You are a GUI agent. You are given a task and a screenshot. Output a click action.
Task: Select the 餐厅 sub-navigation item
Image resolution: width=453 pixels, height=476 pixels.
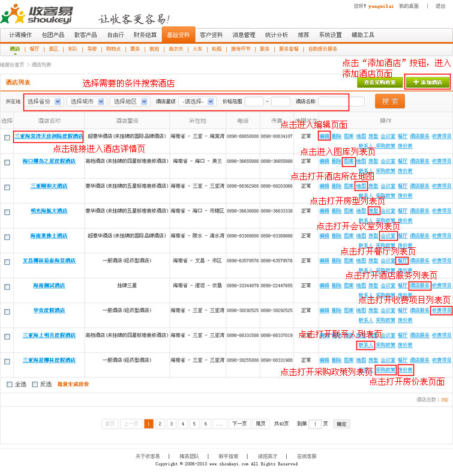pyautogui.click(x=34, y=49)
